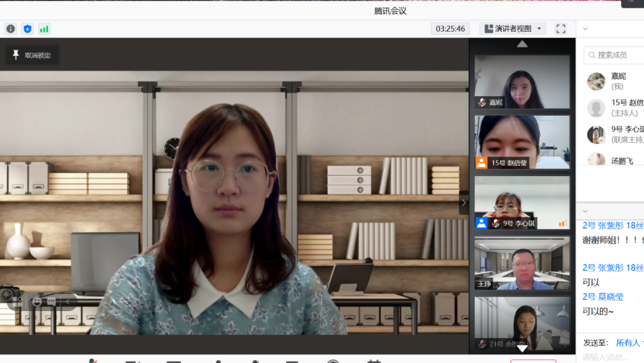Image resolution: width=644 pixels, height=363 pixels.
Task: Click the 搜索成员 search field
Action: click(614, 55)
